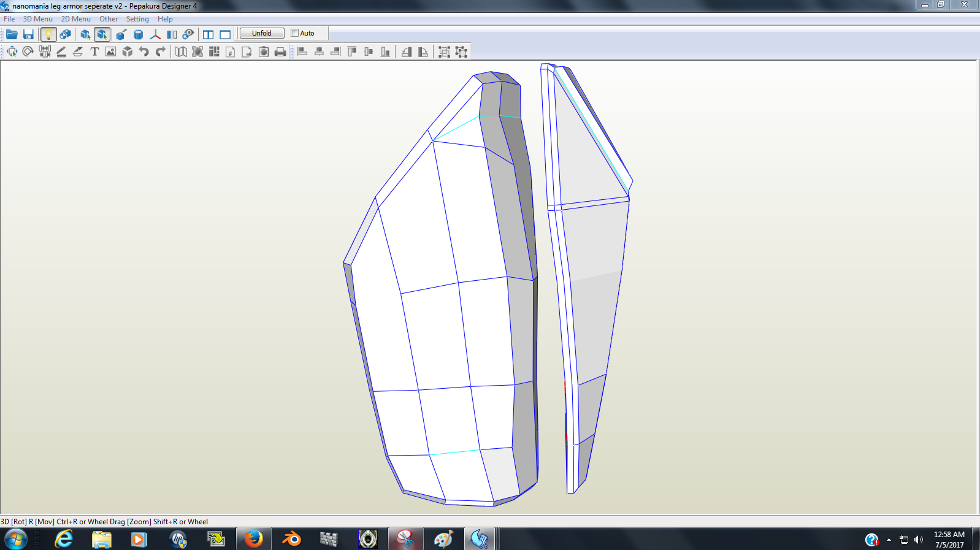
Task: Switch to single-pane window layout
Action: pyautogui.click(x=225, y=34)
